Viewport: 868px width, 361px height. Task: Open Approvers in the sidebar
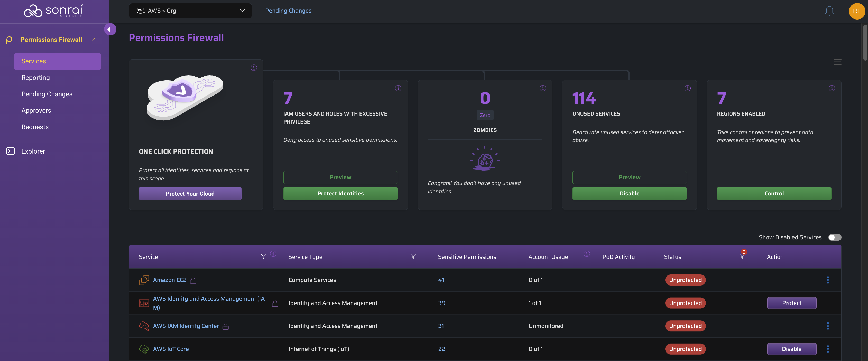pyautogui.click(x=36, y=110)
